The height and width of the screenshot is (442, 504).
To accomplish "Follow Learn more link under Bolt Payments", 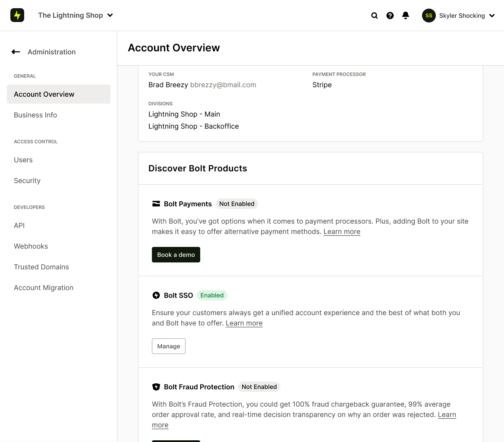I will click(342, 232).
